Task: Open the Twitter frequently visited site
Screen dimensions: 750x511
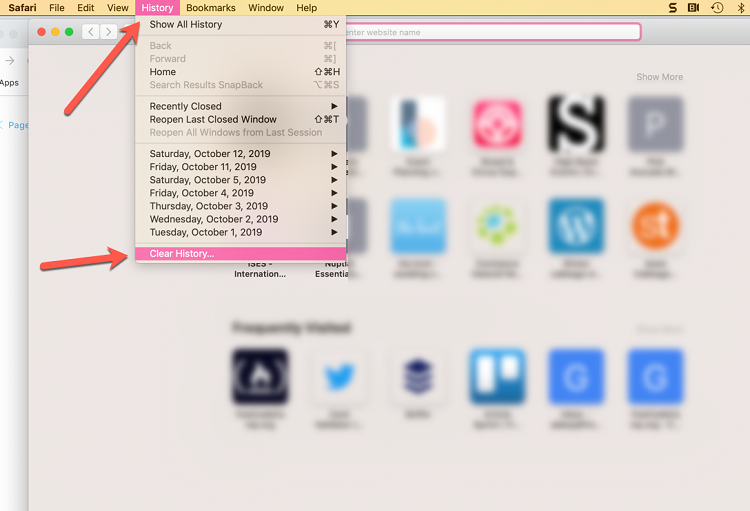Action: click(339, 376)
